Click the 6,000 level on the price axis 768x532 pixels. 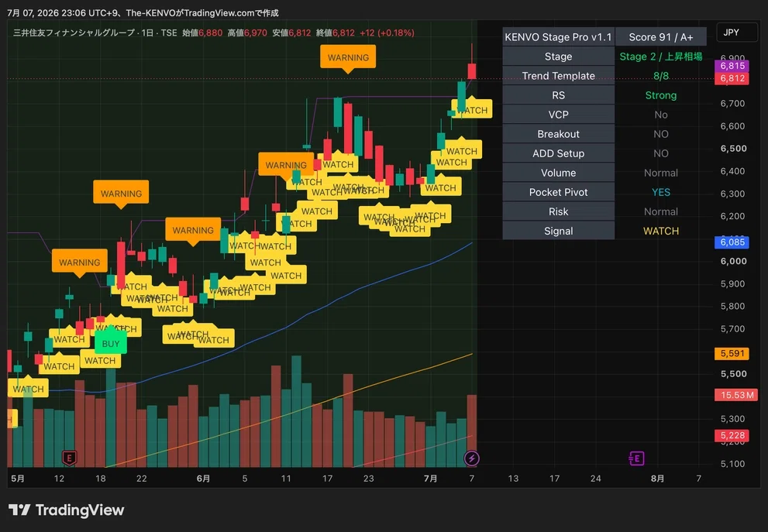click(733, 261)
